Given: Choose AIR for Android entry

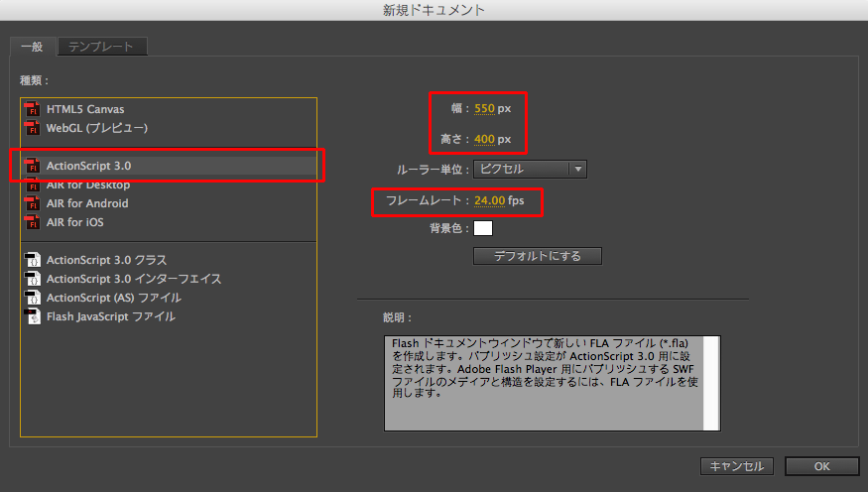Looking at the screenshot, I should (x=169, y=203).
